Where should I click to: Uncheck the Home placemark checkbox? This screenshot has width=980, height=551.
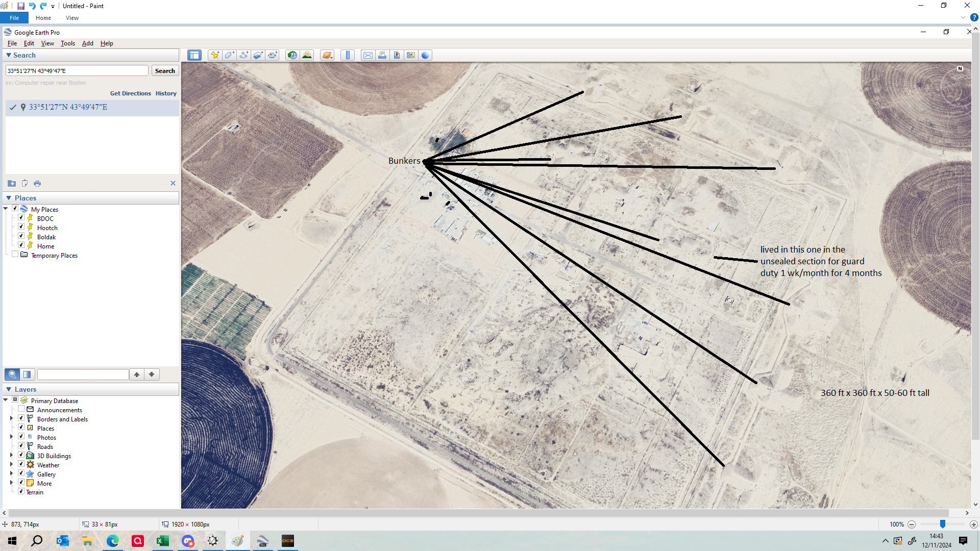pos(21,245)
